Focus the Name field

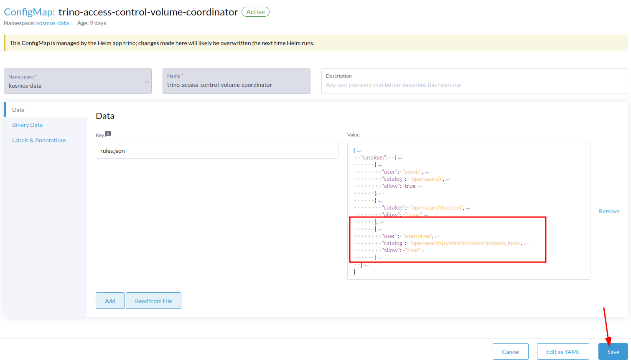click(x=236, y=85)
